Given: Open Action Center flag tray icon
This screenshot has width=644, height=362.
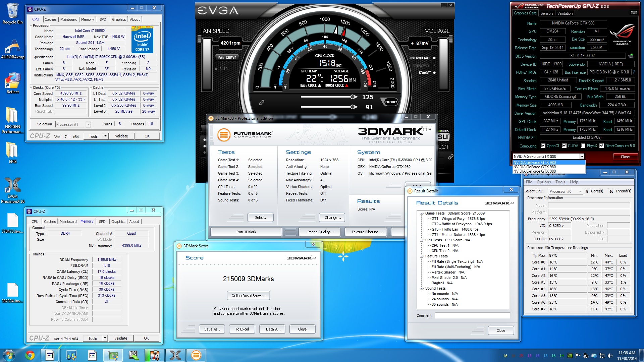Looking at the screenshot, I should (578, 356).
